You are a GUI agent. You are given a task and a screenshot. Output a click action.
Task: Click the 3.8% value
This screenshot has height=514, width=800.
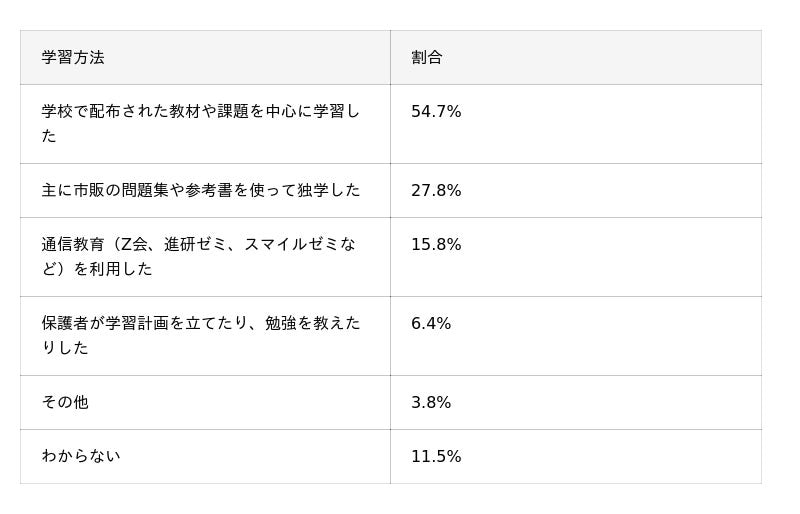[x=431, y=403]
